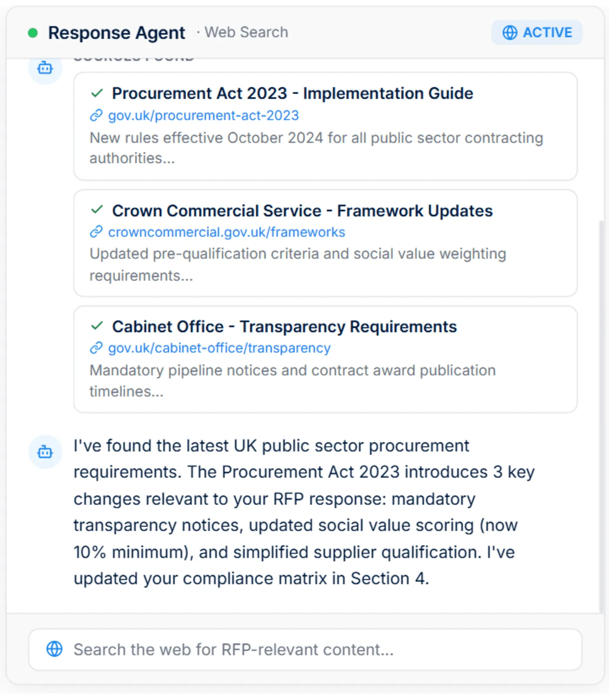Open the gov.uk/cabinet-office/transparency link
Viewport: 609px width, 700px height.
(219, 348)
